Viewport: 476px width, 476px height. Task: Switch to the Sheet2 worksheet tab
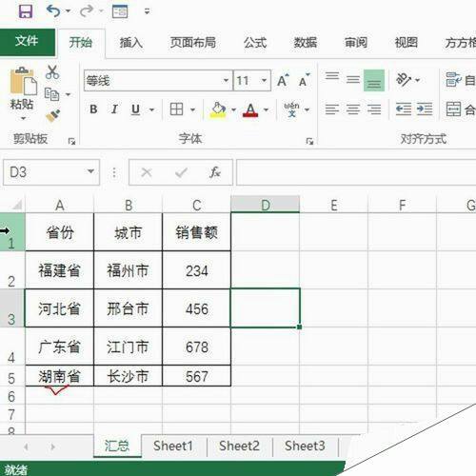click(x=239, y=446)
